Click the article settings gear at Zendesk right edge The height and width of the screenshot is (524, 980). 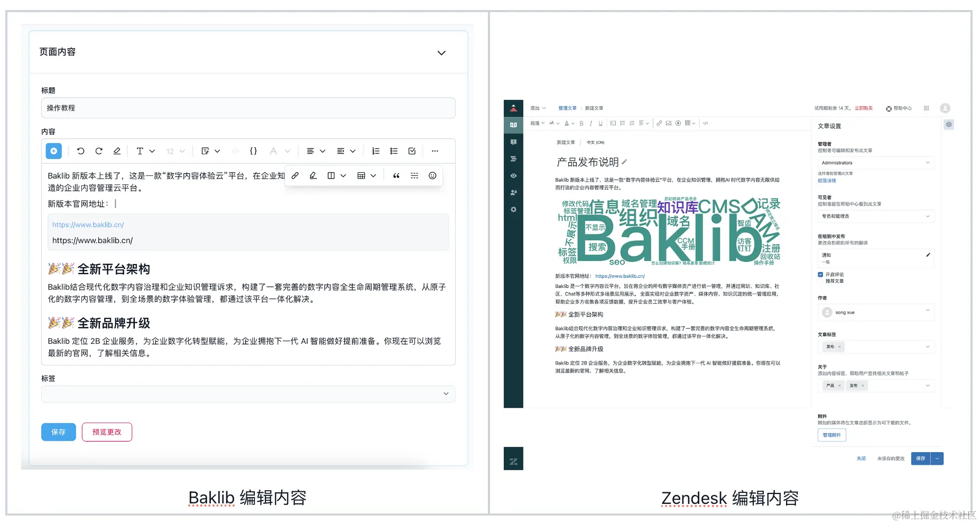(949, 125)
